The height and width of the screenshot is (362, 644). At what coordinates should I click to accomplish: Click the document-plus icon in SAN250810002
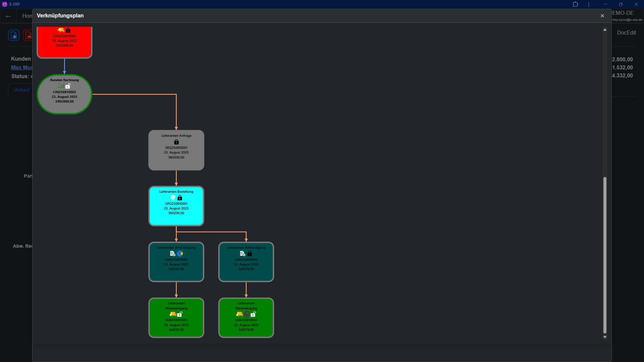coord(243,254)
